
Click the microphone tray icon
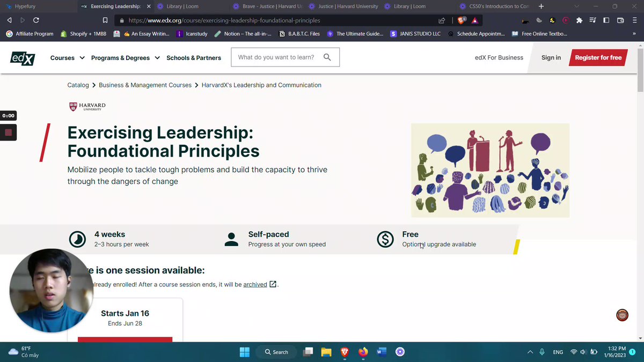(x=542, y=352)
